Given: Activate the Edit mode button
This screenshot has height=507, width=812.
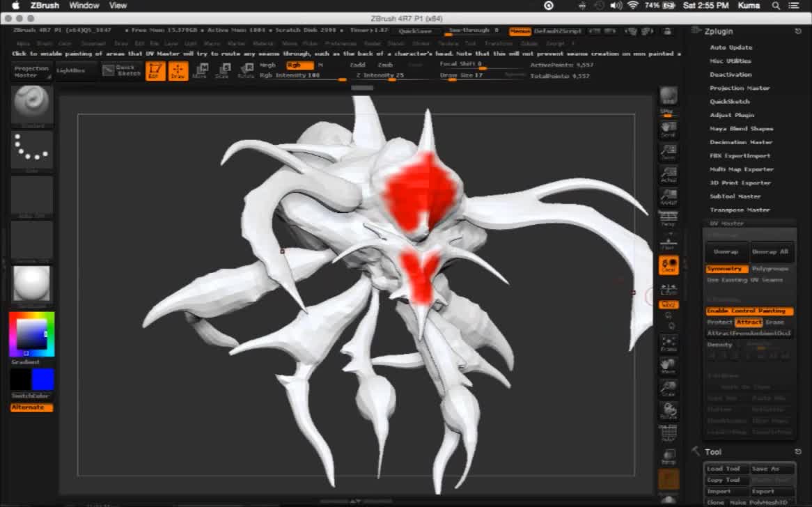Looking at the screenshot, I should pyautogui.click(x=155, y=71).
